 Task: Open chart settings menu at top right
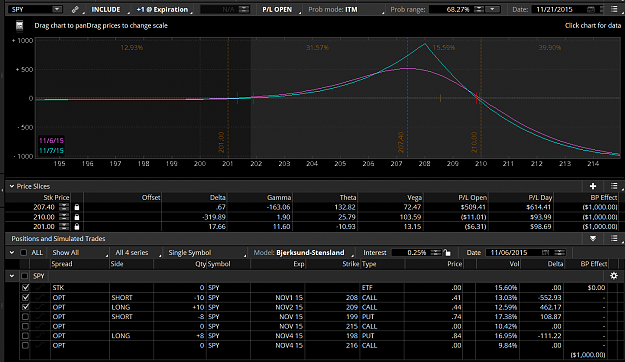[614, 9]
